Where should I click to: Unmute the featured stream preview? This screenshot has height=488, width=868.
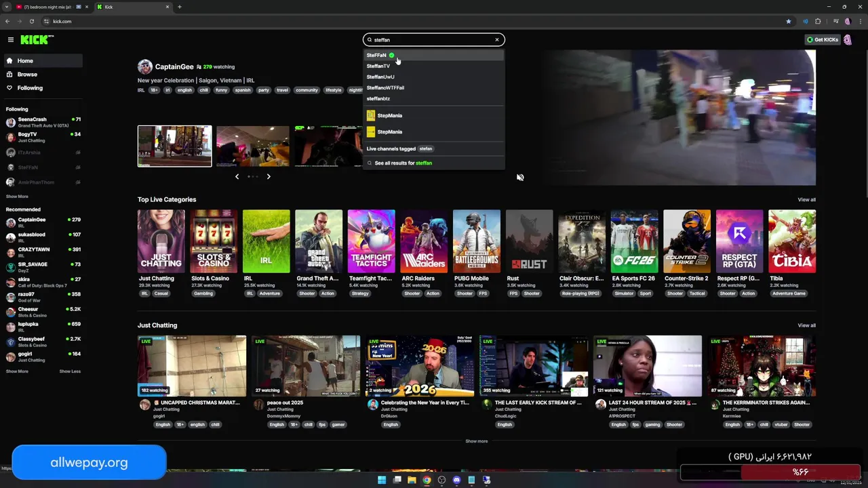[520, 178]
